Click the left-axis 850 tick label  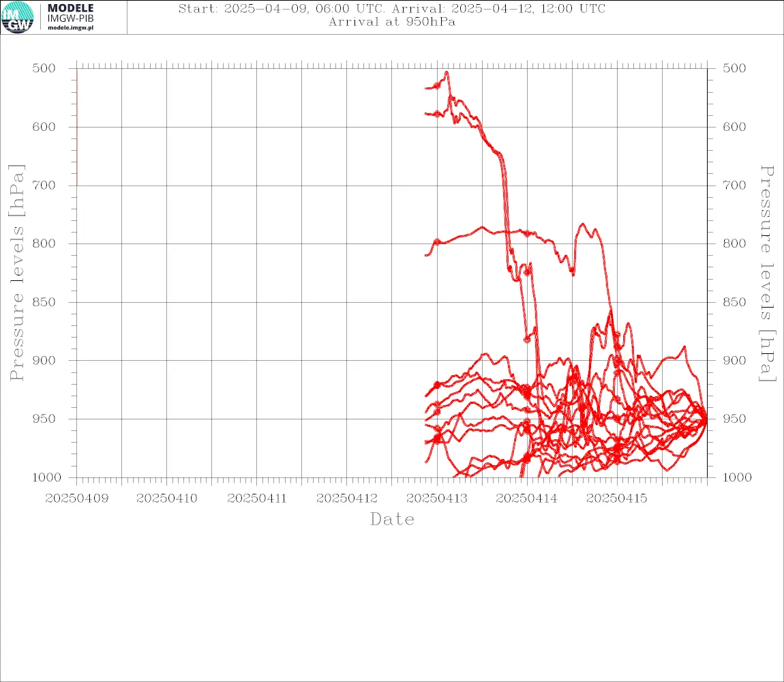point(44,302)
